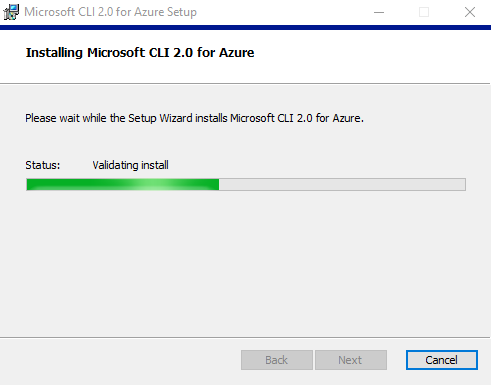Click the horizontal separator above the buttons
Screen dimensions: 491x385
click(x=245, y=337)
